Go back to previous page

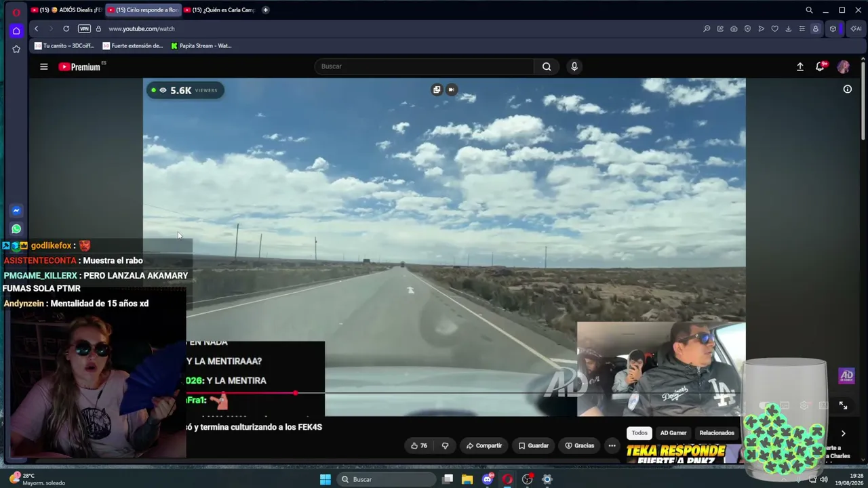pos(37,28)
